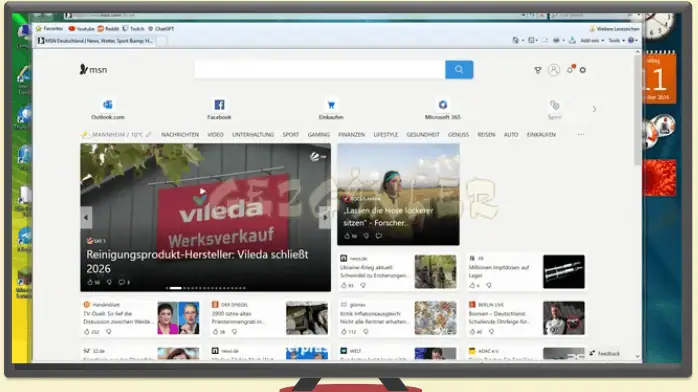Open the AUTO category

pos(511,134)
